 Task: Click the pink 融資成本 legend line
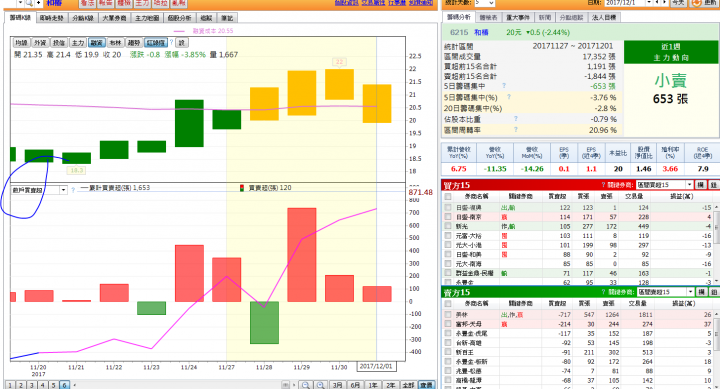point(179,31)
